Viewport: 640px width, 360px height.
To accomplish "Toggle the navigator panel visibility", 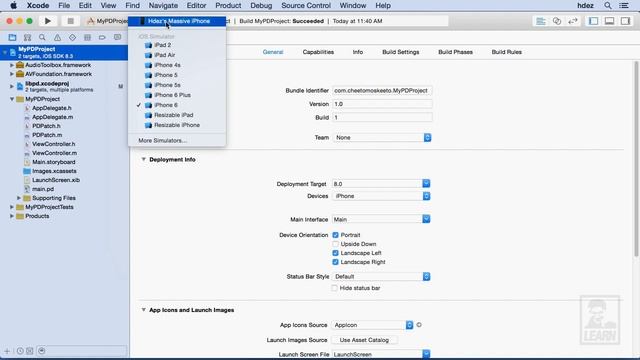I will click(x=593, y=21).
